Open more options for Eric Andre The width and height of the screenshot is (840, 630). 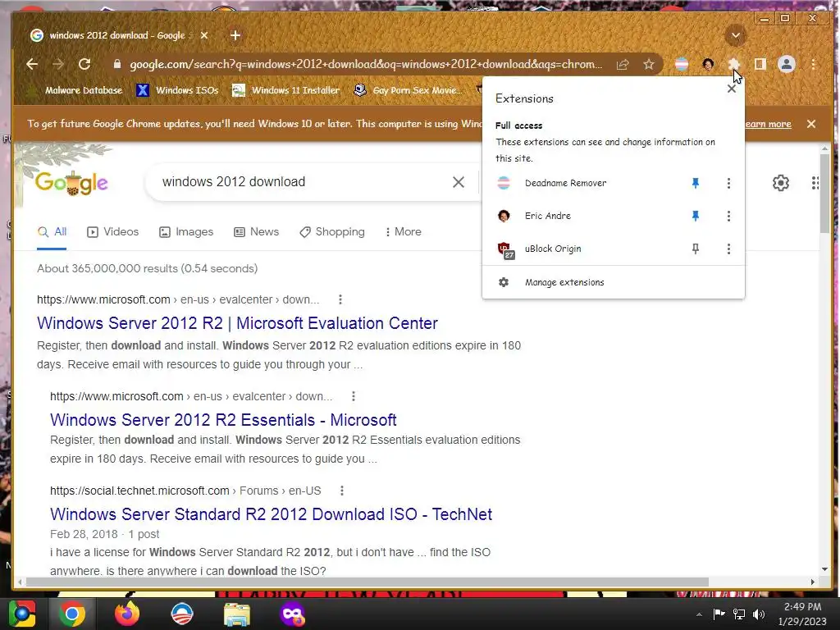pyautogui.click(x=728, y=216)
